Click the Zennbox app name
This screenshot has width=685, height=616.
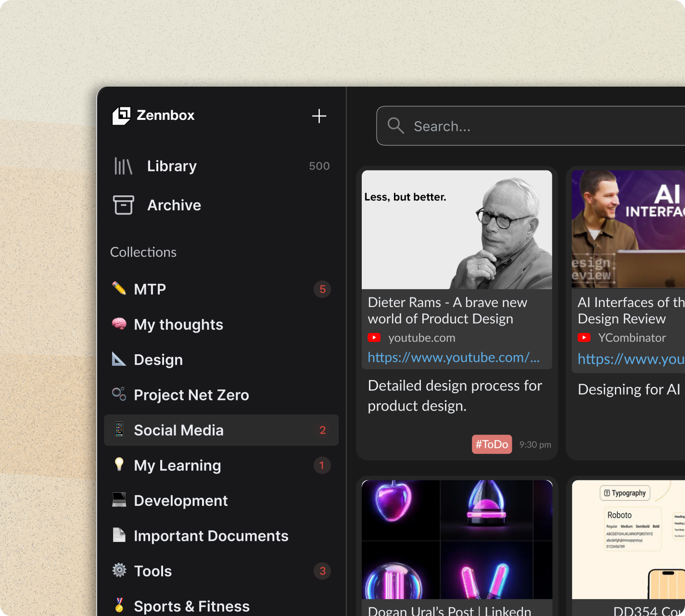tap(165, 115)
